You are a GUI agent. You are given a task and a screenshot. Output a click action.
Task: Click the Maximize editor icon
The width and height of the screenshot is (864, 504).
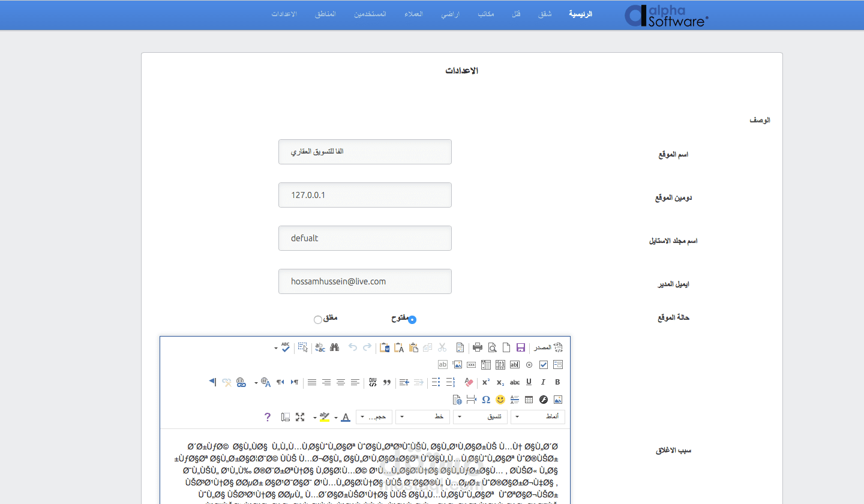[300, 416]
